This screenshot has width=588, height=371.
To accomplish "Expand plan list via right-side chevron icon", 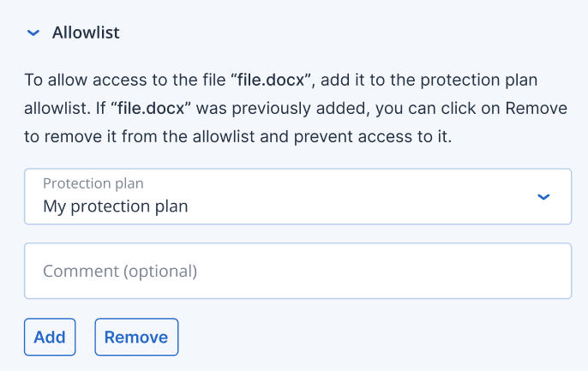I will (543, 196).
